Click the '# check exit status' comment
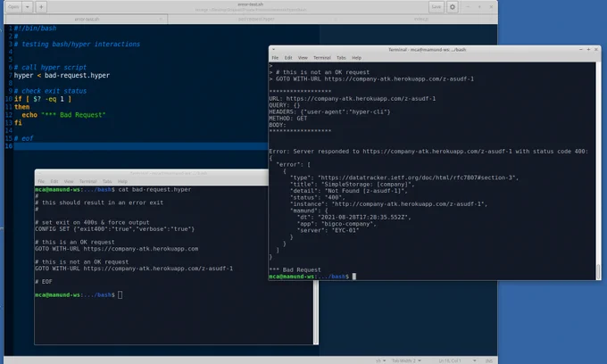The width and height of the screenshot is (607, 364). (50, 91)
